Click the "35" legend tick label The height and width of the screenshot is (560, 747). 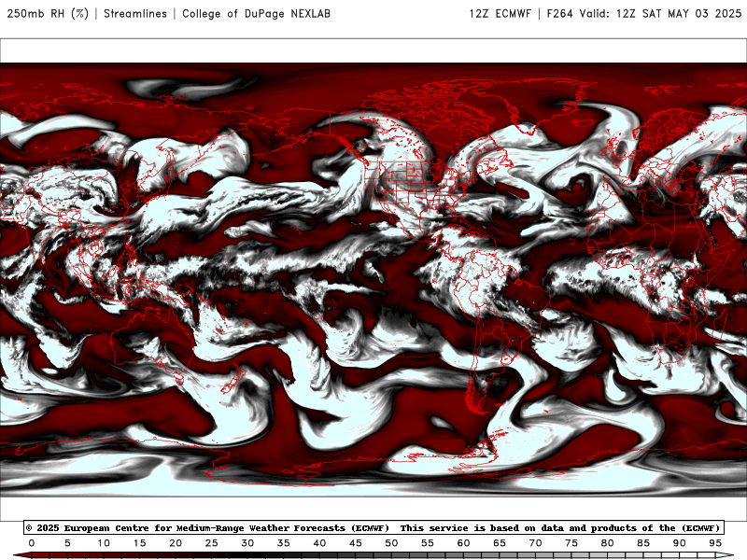point(284,543)
